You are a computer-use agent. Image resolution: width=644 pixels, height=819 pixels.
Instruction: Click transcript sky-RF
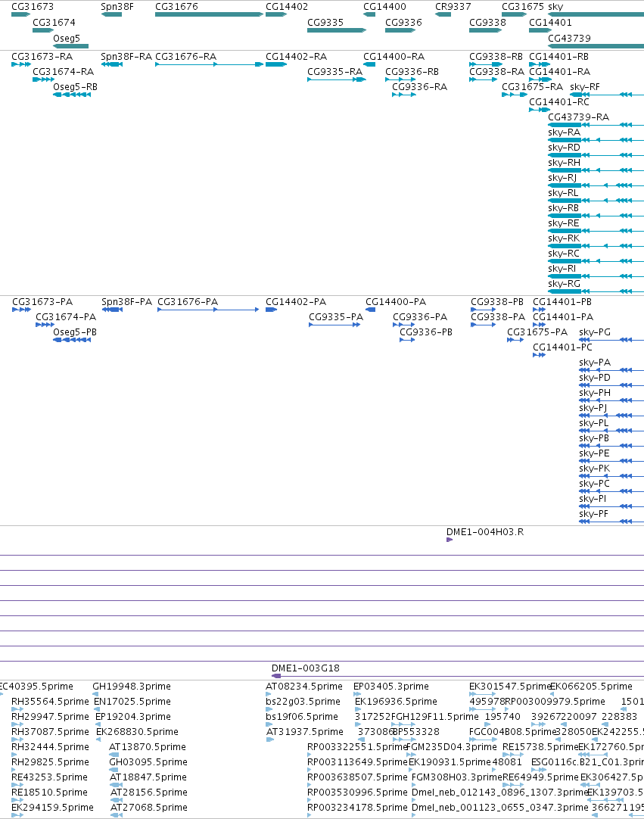click(585, 87)
